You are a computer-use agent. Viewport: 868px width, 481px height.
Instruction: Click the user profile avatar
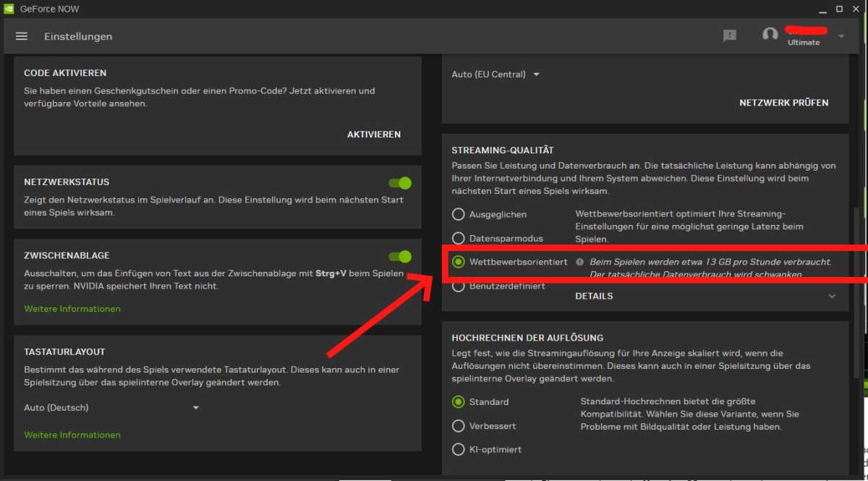coord(770,35)
